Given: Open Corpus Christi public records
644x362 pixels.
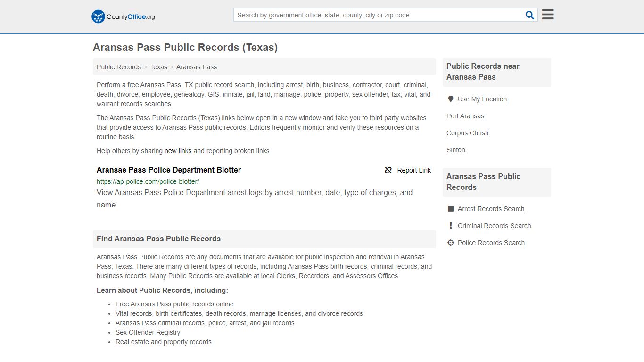Looking at the screenshot, I should [467, 133].
